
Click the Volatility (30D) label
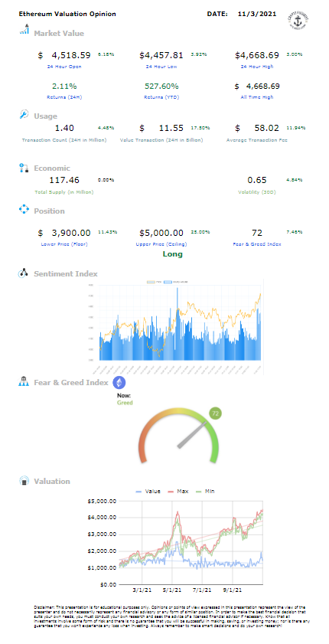tap(257, 191)
